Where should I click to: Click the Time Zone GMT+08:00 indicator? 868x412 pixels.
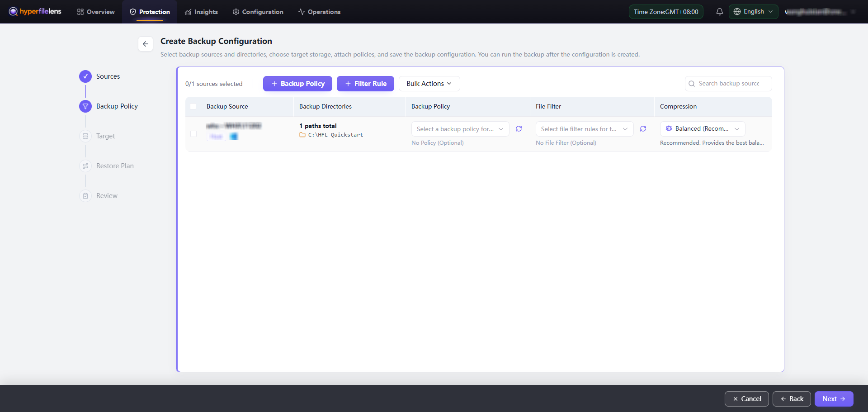pos(666,12)
